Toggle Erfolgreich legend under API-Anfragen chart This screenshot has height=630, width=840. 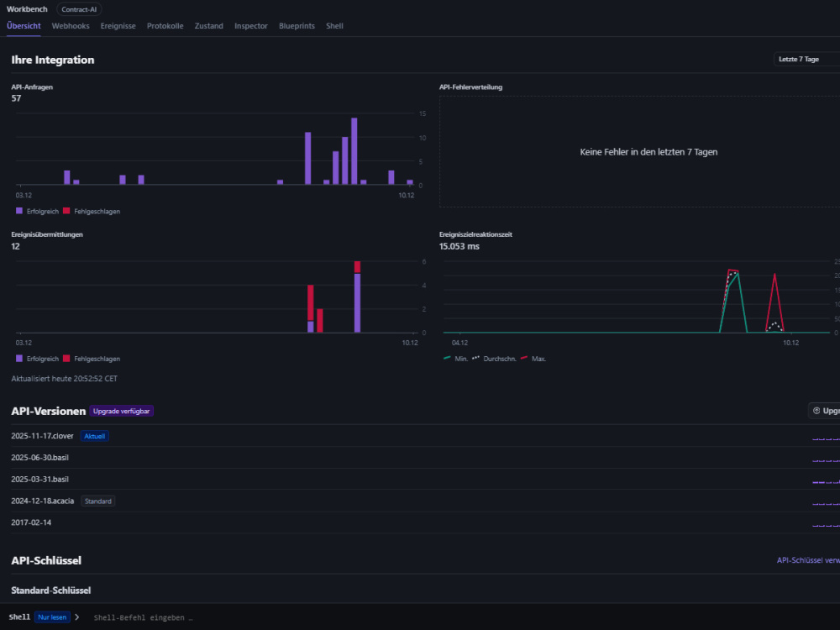38,211
